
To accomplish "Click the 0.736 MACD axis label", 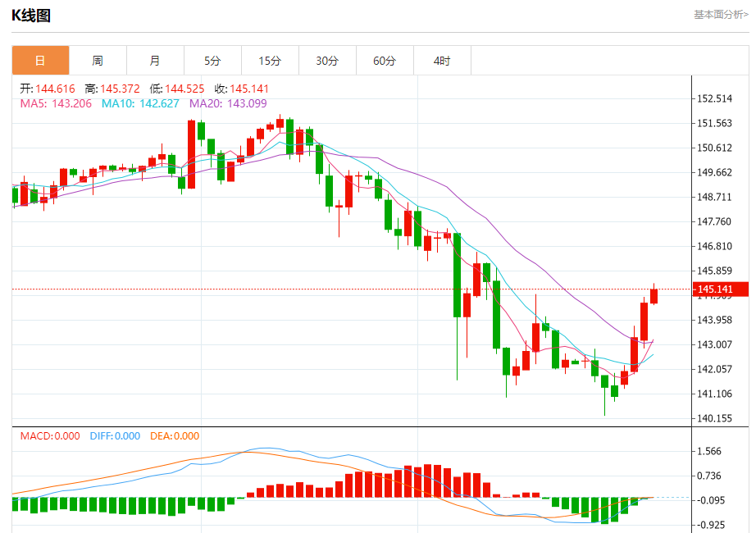I will (709, 476).
